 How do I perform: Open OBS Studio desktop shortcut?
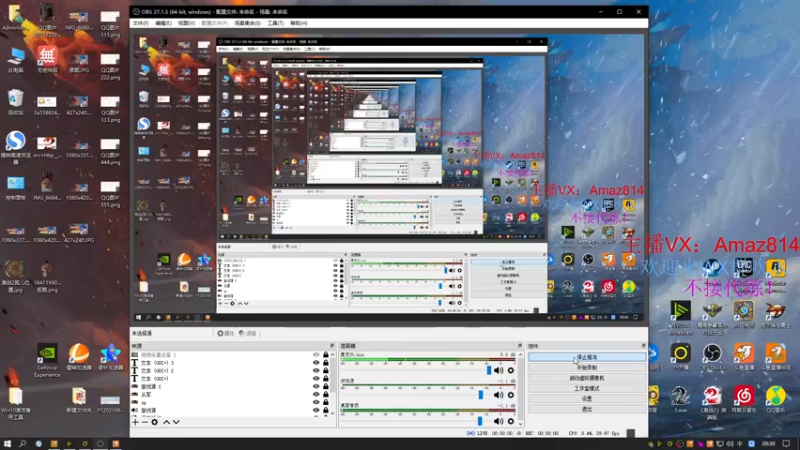point(712,357)
